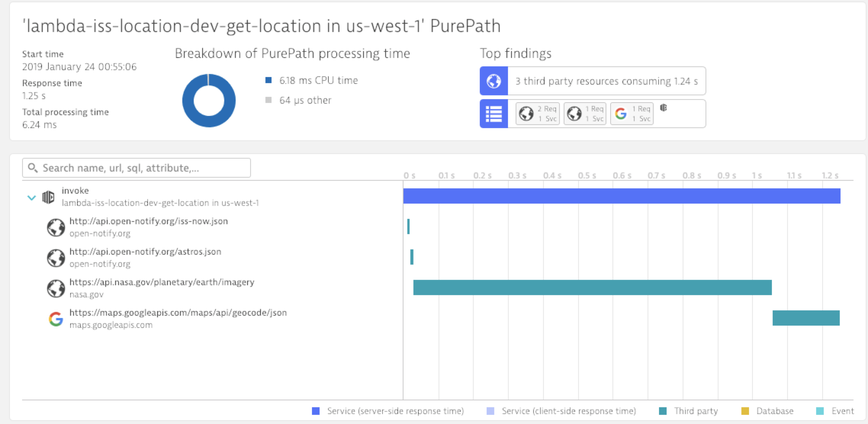This screenshot has width=868, height=424.
Task: Collapse the invoke tree node chevron
Action: coord(32,198)
